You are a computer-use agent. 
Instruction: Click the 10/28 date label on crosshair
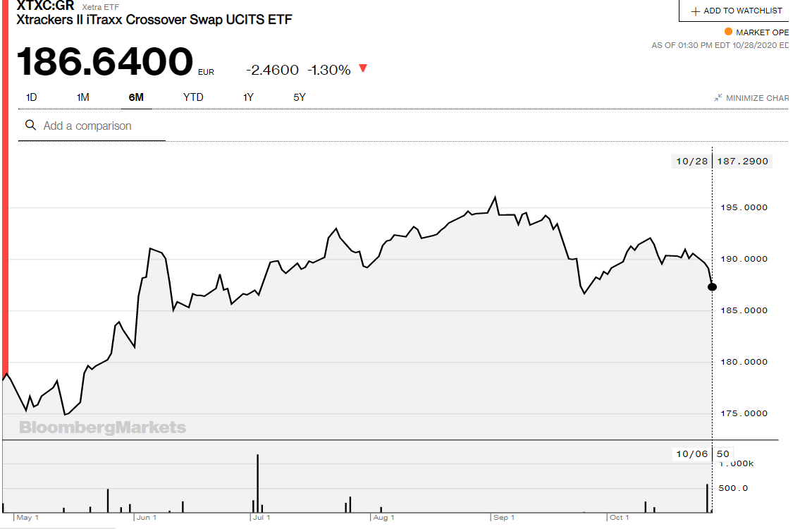tap(691, 162)
